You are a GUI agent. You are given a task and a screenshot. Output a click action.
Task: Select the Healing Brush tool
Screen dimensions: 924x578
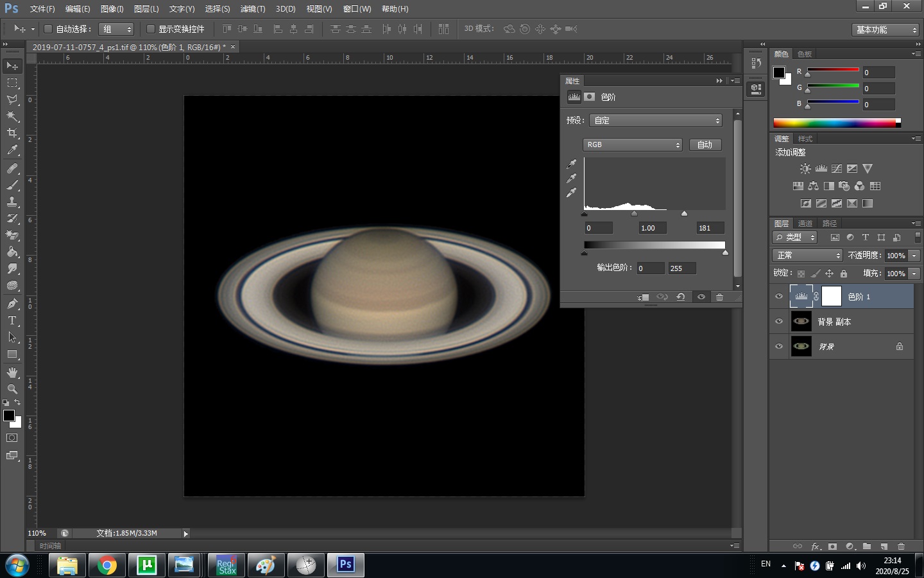(12, 168)
